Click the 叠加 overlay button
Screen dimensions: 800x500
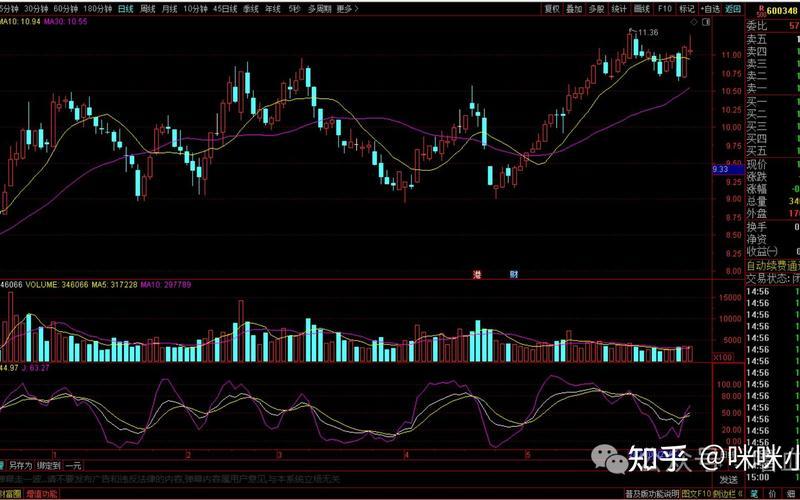point(574,9)
